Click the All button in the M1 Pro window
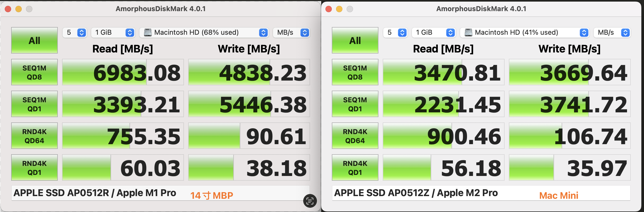 click(34, 40)
